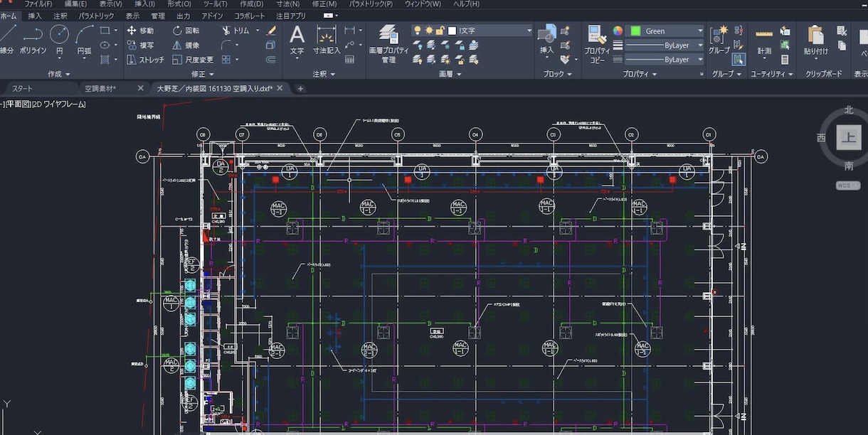Image resolution: width=868 pixels, height=435 pixels.
Task: Toggle the layer on/off lightbulb icon
Action: pos(418,31)
